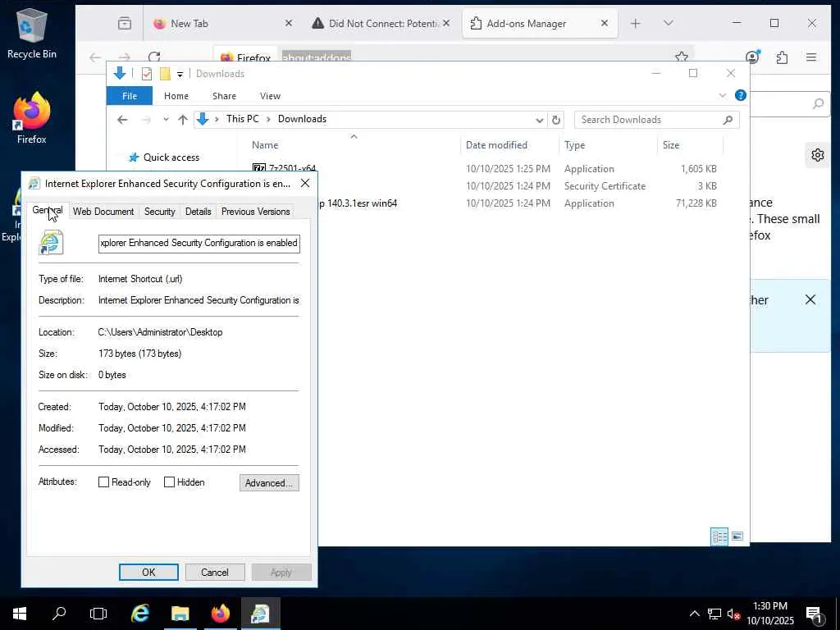Click This PC in the breadcrumb
This screenshot has width=840, height=630.
pyautogui.click(x=242, y=119)
